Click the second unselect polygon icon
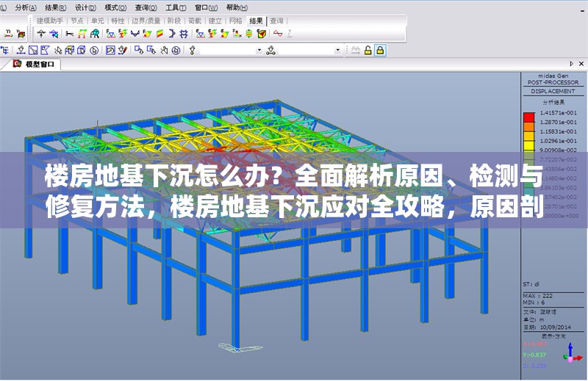Image resolution: width=588 pixels, height=381 pixels. click(151, 50)
